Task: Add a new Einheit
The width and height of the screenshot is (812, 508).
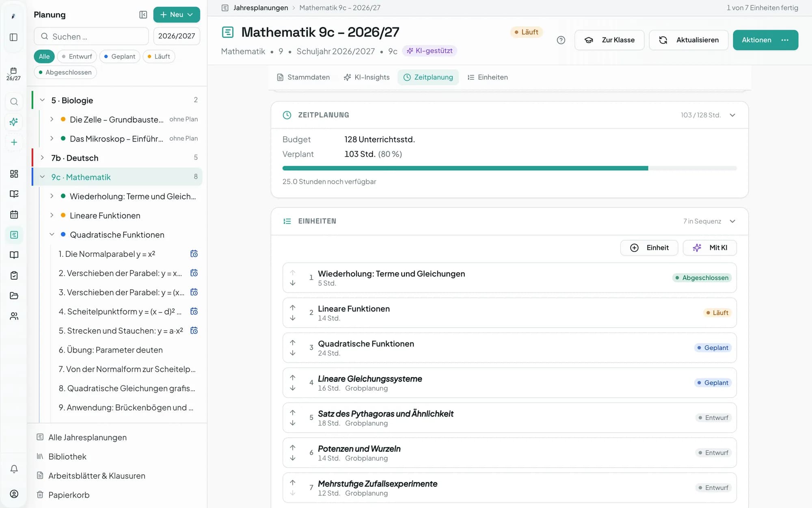Action: coord(649,247)
